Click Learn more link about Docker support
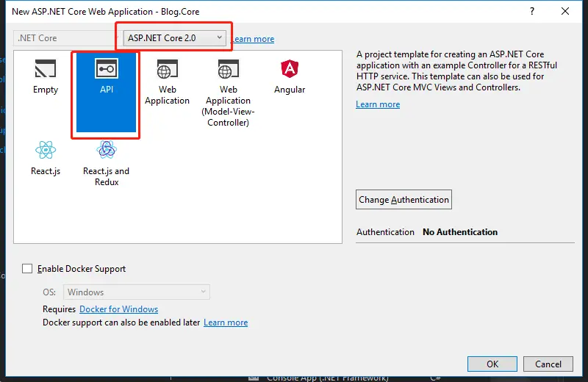 pos(226,322)
